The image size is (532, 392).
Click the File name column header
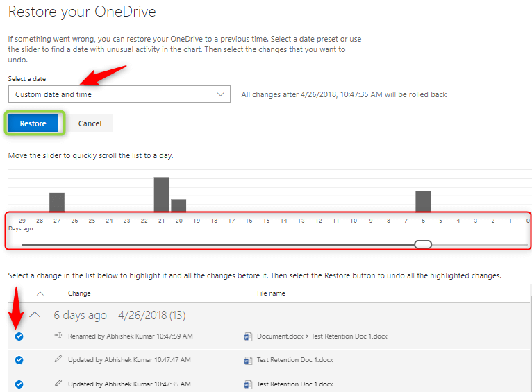[271, 293]
